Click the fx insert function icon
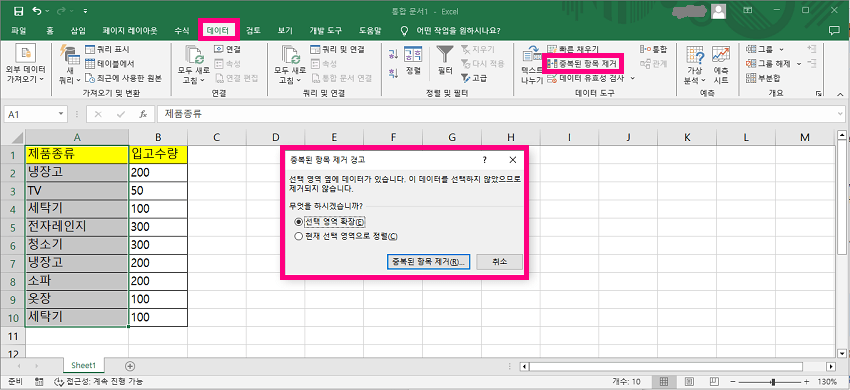This screenshot has height=390, width=850. pos(143,114)
